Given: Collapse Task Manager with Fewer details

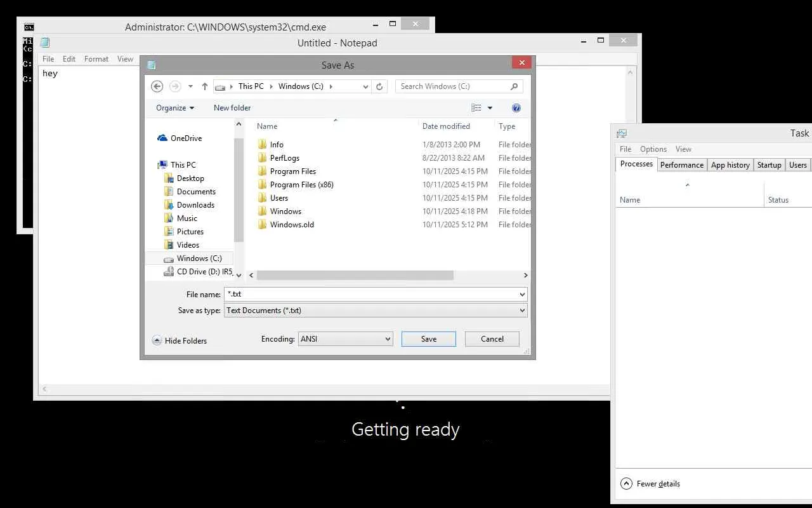Looking at the screenshot, I should (x=650, y=484).
